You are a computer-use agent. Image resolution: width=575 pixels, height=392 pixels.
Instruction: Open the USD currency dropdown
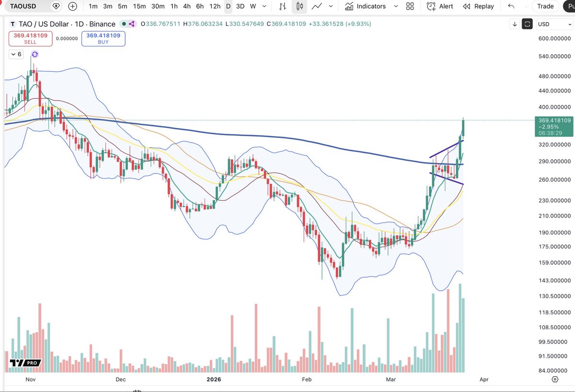[x=553, y=23]
